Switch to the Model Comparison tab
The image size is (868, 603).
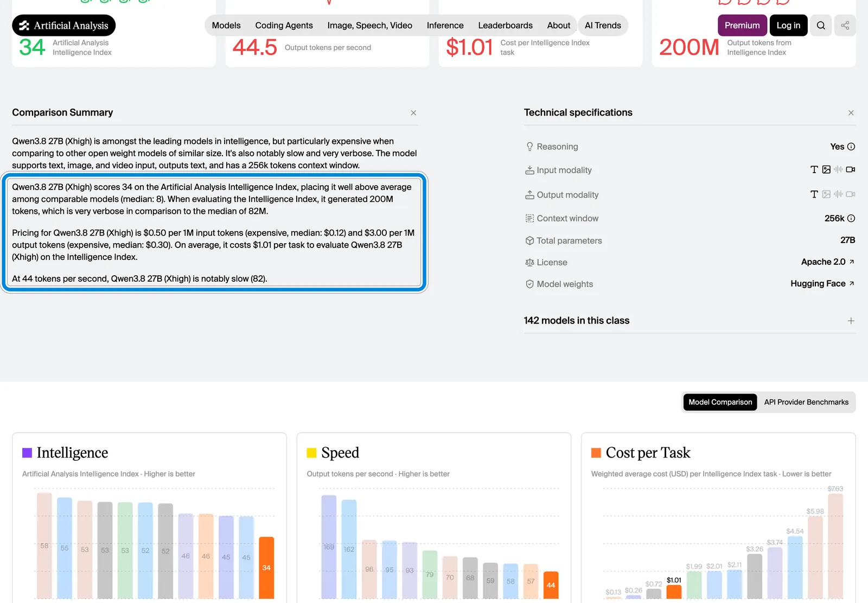[x=720, y=402]
